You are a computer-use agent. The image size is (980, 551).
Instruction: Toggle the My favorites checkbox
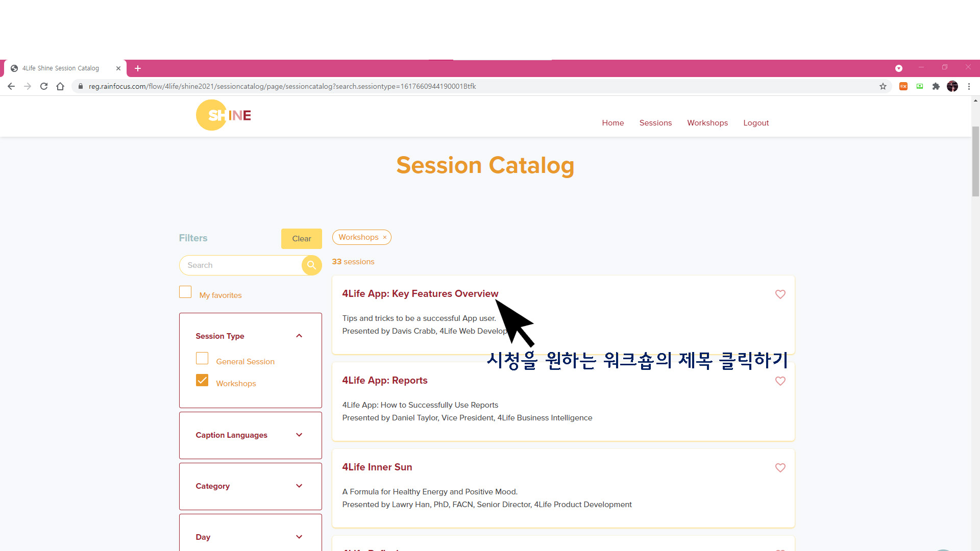[x=185, y=292]
